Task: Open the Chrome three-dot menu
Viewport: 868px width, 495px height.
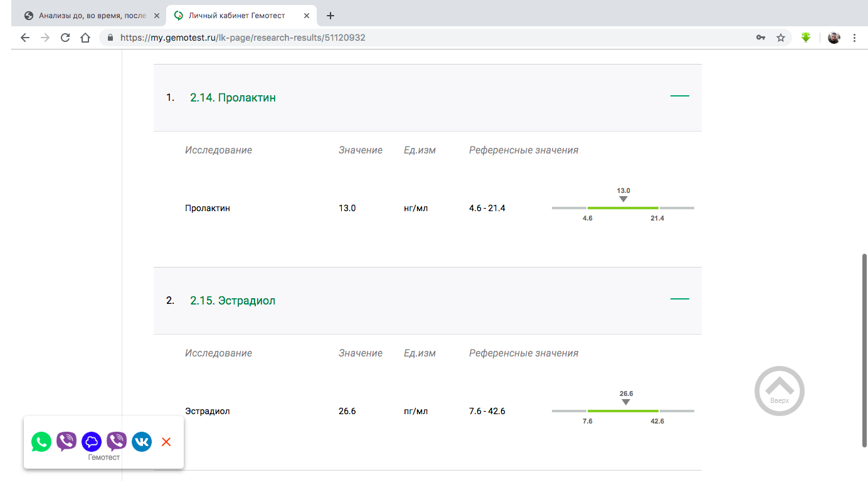Action: tap(854, 38)
